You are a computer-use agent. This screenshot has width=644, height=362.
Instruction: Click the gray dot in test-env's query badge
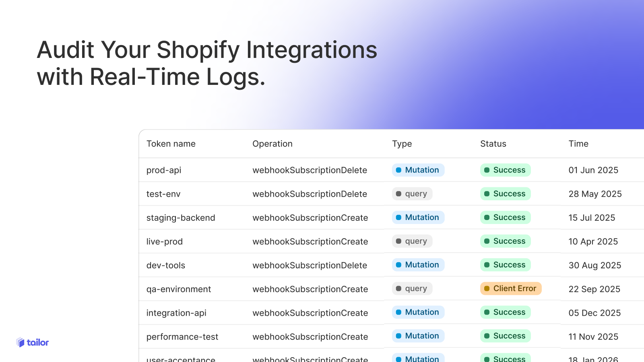[x=398, y=193]
